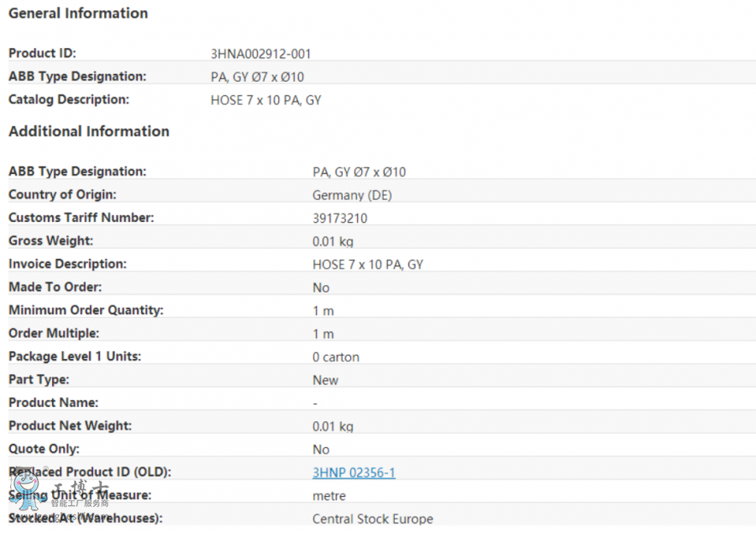Click the Quote Only label
Viewport: 756px width, 533px height.
(44, 449)
